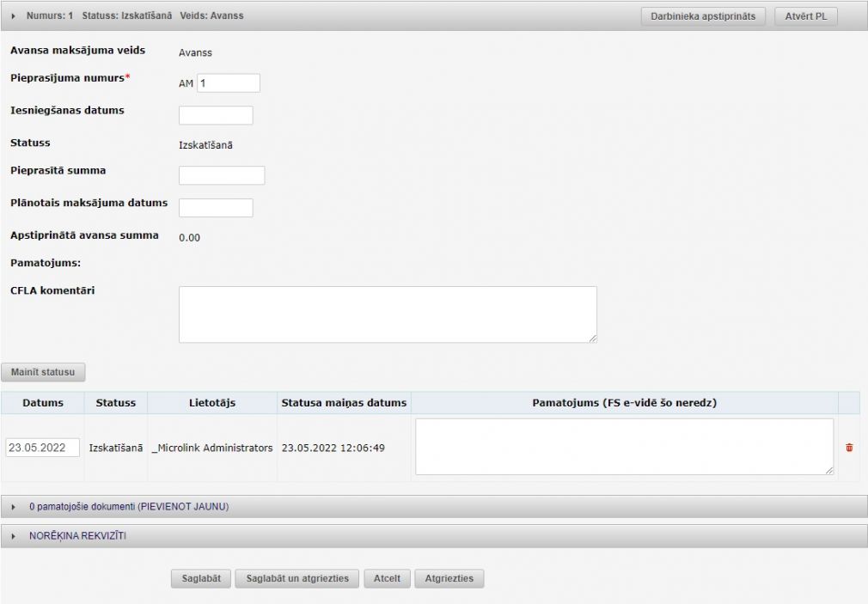The height and width of the screenshot is (604, 868).
Task: Expand the pamatojošie dokumenti section arrow
Action: [x=14, y=507]
